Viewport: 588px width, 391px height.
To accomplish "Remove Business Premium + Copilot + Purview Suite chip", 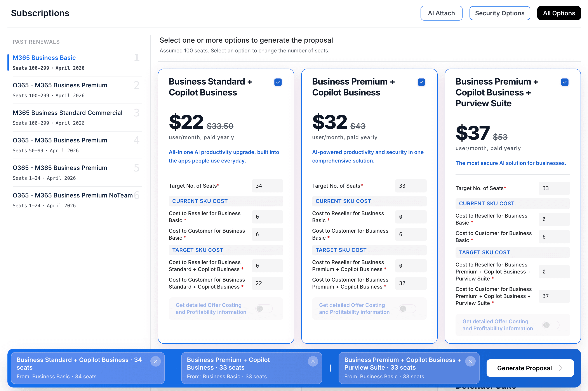I will click(470, 361).
